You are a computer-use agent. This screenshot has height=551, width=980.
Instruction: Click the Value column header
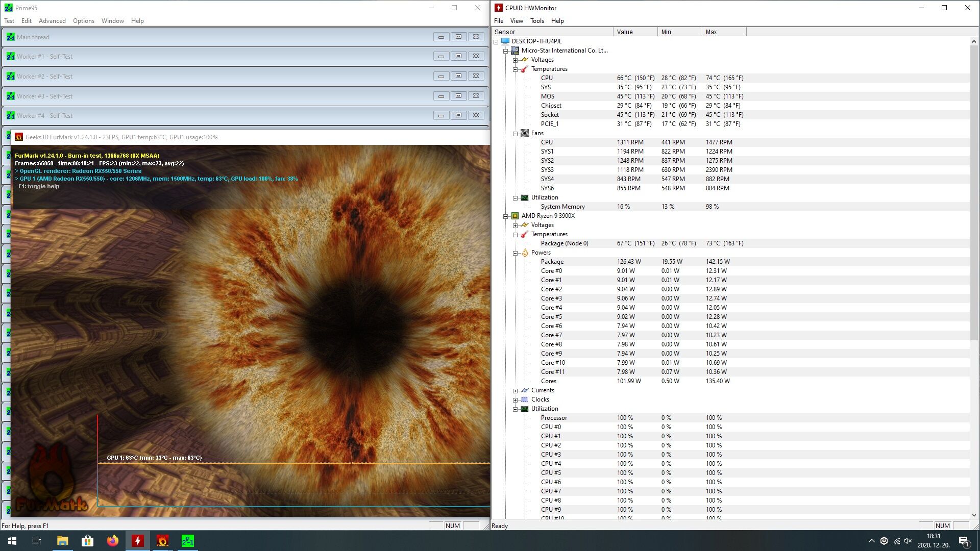pyautogui.click(x=635, y=32)
